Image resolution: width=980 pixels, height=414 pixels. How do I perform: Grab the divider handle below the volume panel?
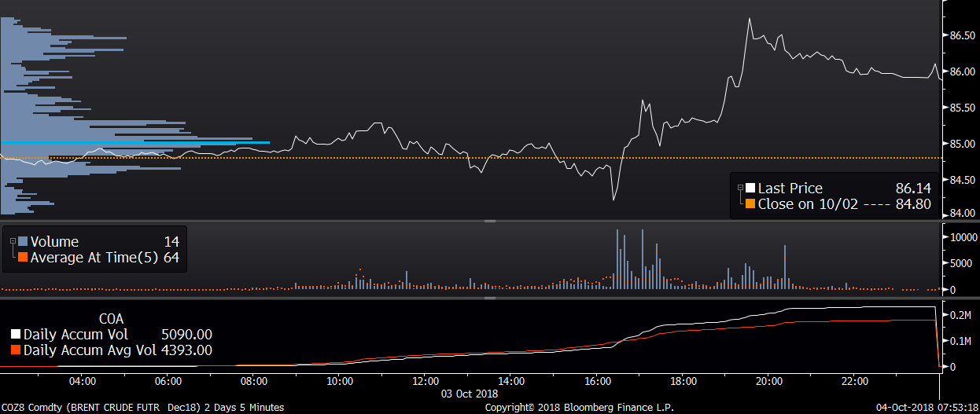(x=489, y=298)
